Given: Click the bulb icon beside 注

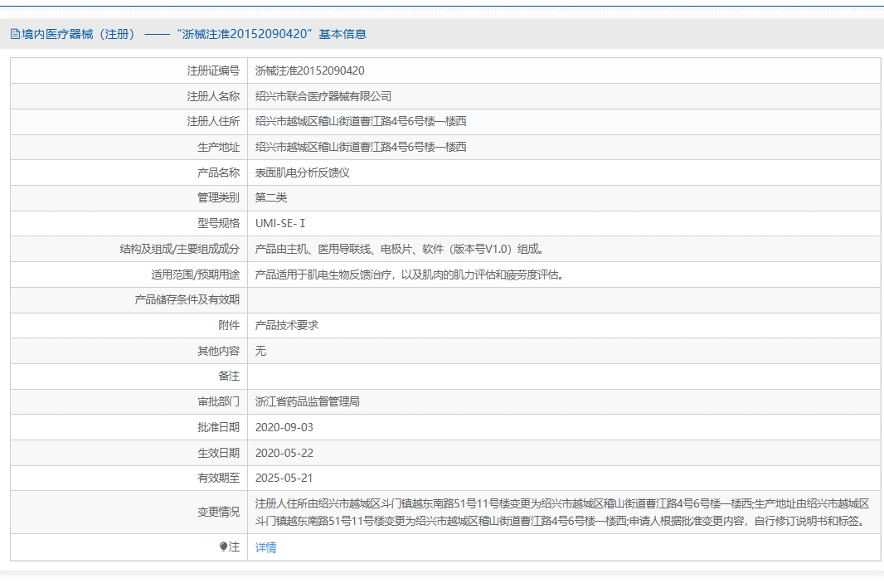Looking at the screenshot, I should pyautogui.click(x=223, y=547).
